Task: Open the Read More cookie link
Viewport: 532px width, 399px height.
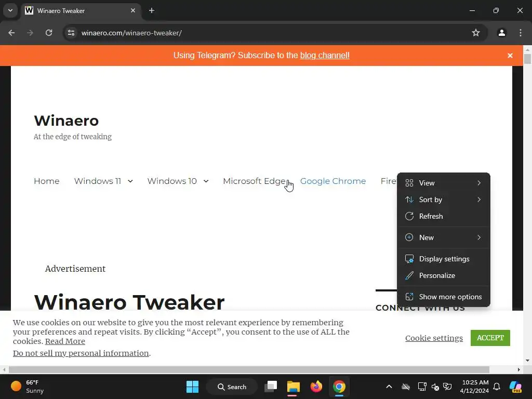Action: pyautogui.click(x=65, y=341)
